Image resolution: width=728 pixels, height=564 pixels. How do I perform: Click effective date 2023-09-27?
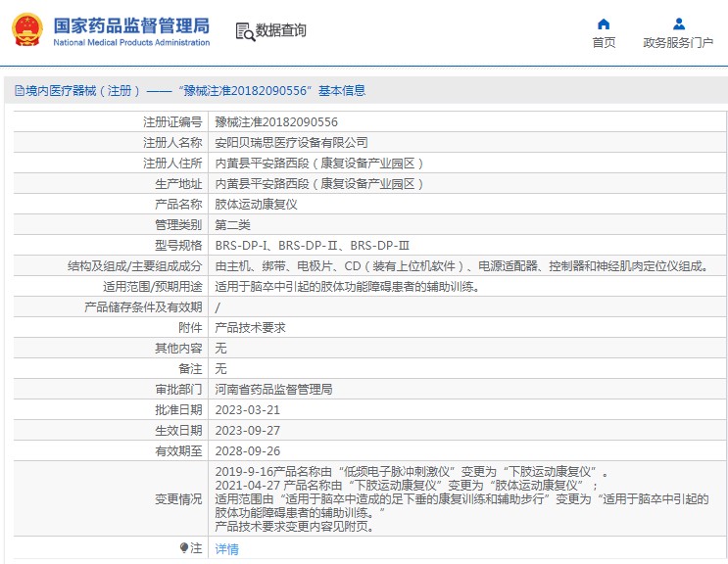coord(248,431)
